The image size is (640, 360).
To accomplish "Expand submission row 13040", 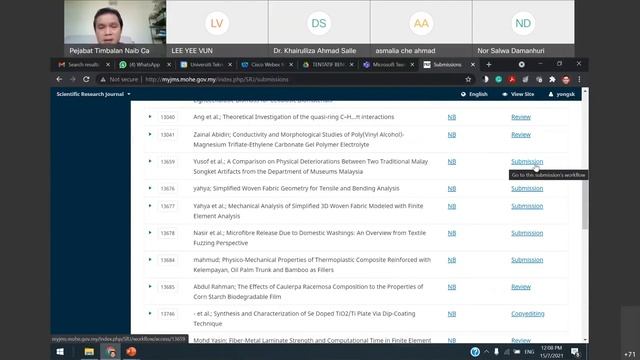I will click(150, 117).
